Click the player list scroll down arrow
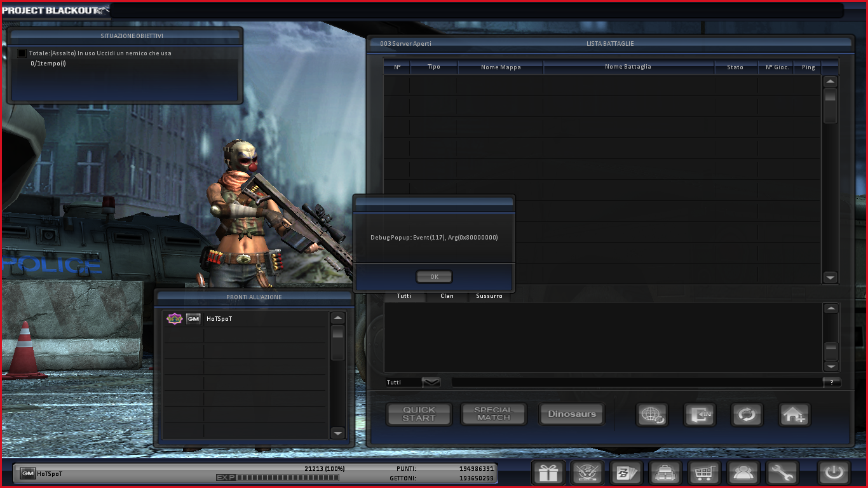The image size is (868, 488). coord(338,433)
